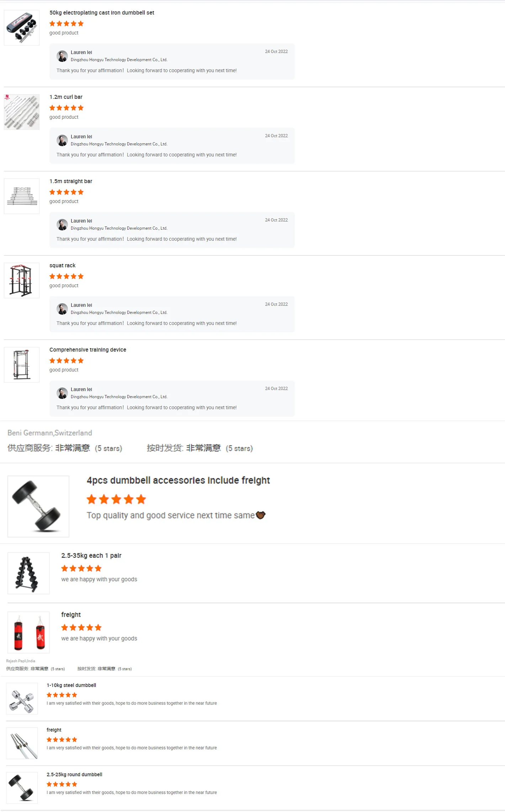The height and width of the screenshot is (812, 505).
Task: Click the reviewer name 'Beni Germann, Switzerland'
Action: point(50,433)
